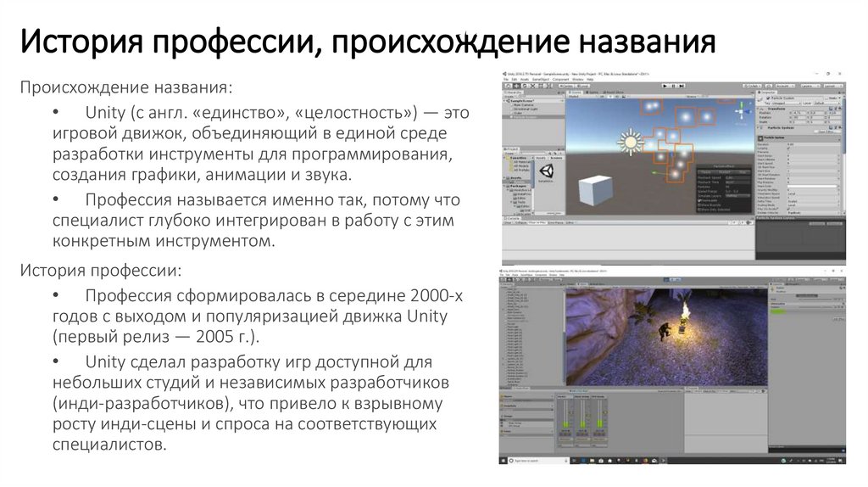Viewport: 868px width, 487px height.
Task: Select the white cube in the Scene view
Action: [595, 191]
